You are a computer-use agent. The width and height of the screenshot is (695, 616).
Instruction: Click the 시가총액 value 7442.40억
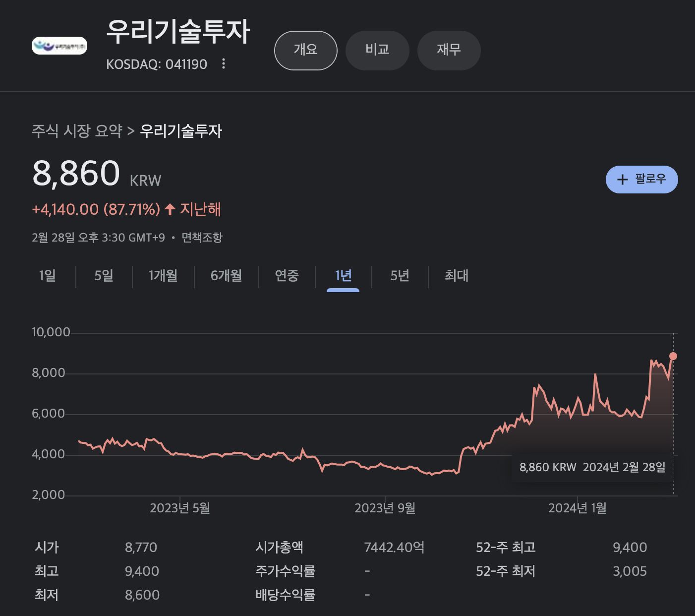394,548
